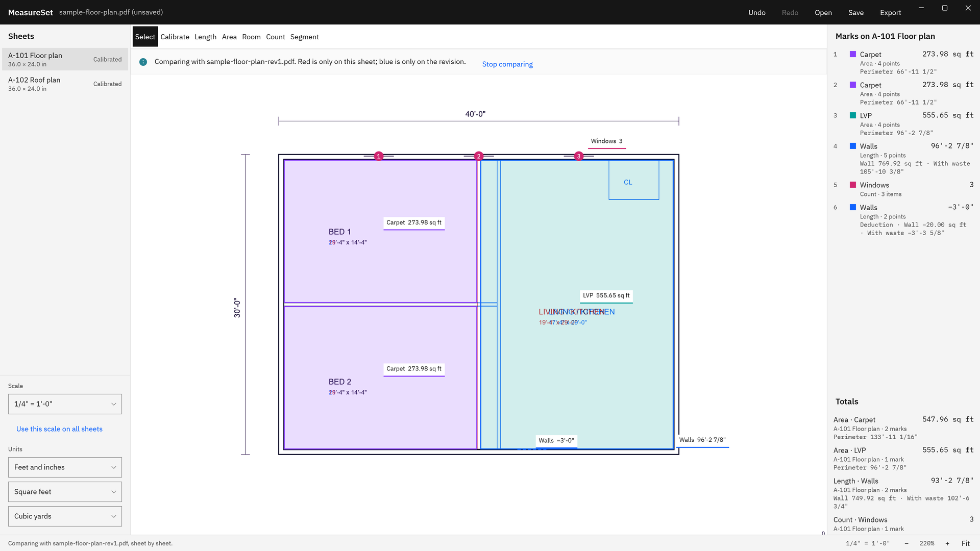The image size is (980, 551).
Task: Click BED 2 Carpet 273.98 sq ft label
Action: 414,369
